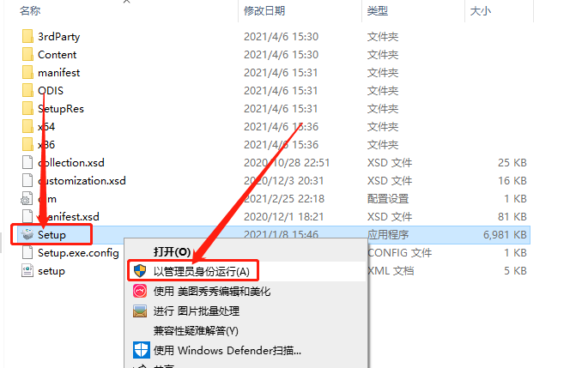
Task: Choose 使用 Windows Defender扫描 option
Action: click(x=227, y=350)
